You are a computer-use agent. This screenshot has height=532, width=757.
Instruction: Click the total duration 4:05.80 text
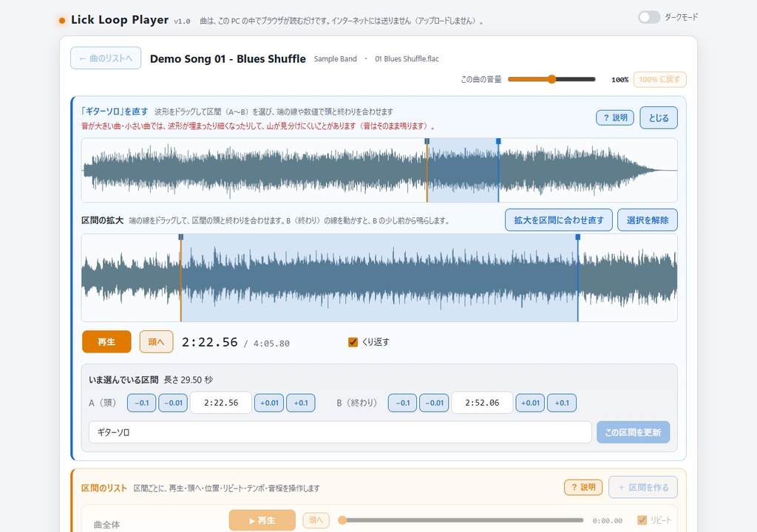pyautogui.click(x=271, y=344)
